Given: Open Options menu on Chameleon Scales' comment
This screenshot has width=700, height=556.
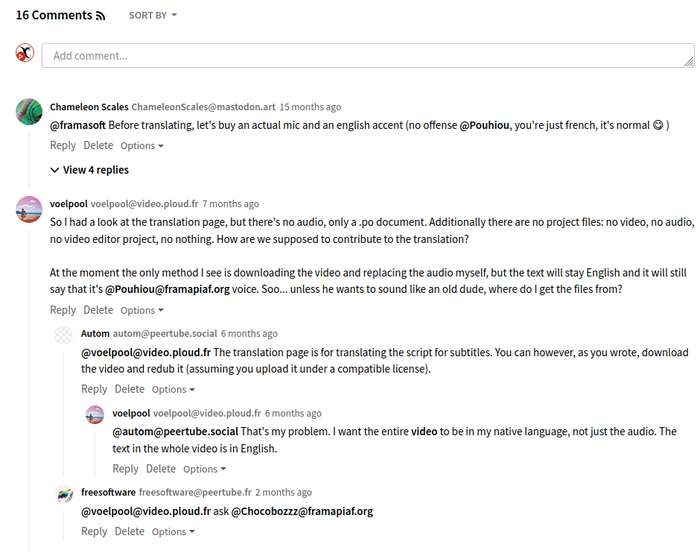Looking at the screenshot, I should (x=142, y=146).
